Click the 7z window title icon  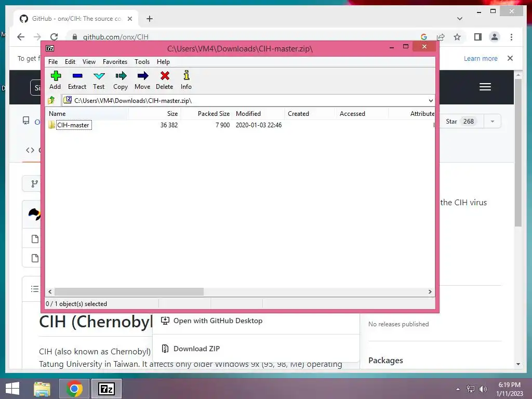click(50, 48)
